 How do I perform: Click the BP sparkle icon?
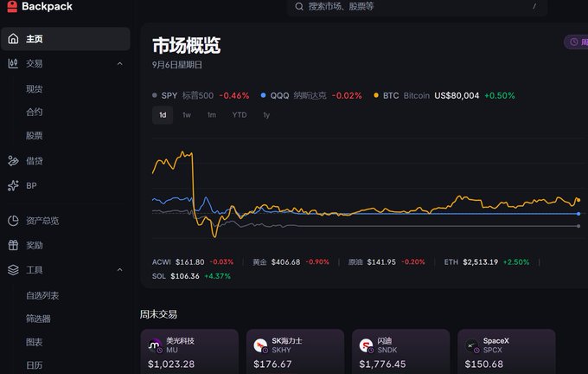coord(13,185)
